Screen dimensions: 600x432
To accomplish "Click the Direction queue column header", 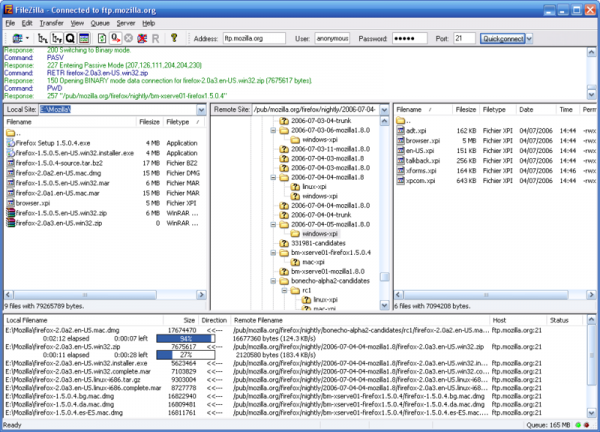I will (214, 320).
